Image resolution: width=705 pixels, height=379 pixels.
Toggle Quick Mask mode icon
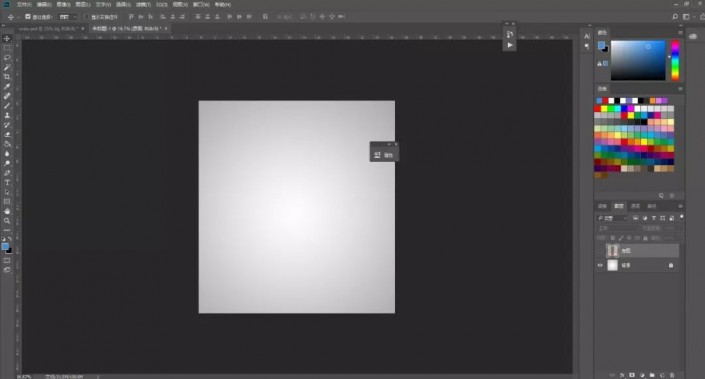pyautogui.click(x=7, y=260)
